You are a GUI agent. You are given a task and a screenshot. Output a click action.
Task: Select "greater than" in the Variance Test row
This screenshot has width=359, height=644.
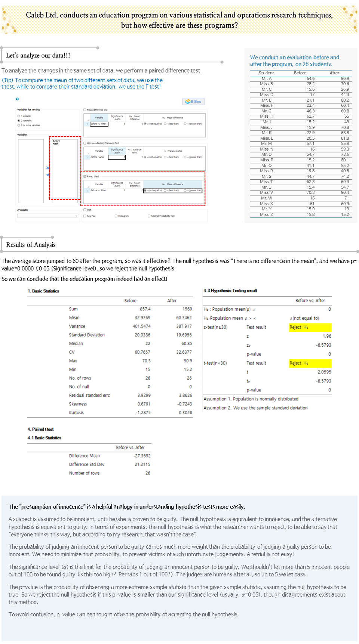coord(185,157)
